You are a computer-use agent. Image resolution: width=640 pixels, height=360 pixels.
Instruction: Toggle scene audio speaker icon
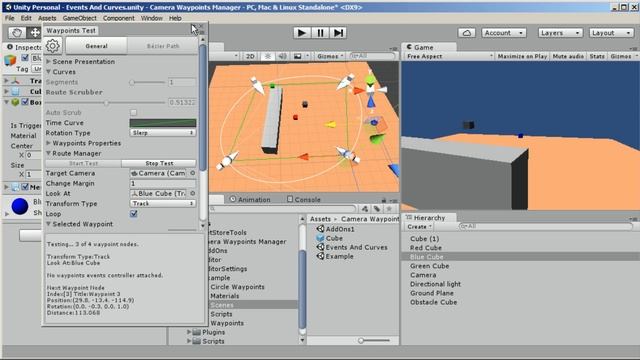[x=282, y=56]
